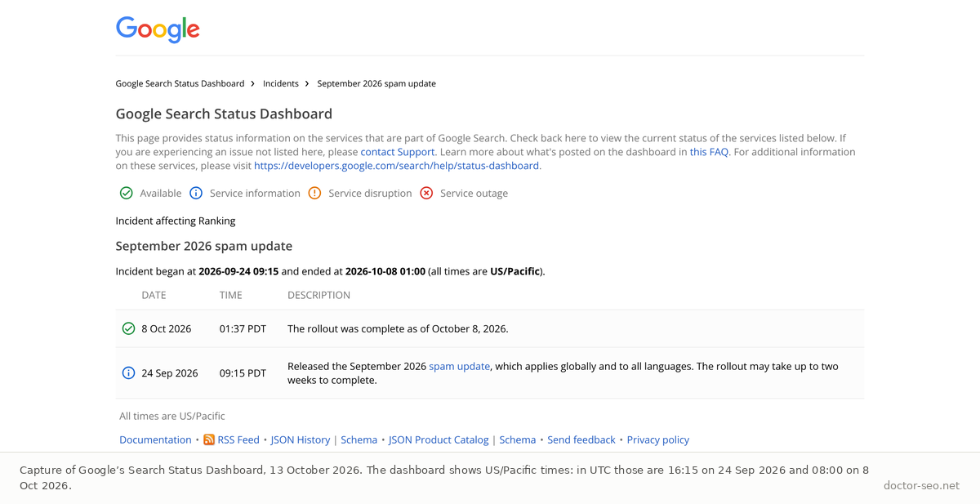The width and height of the screenshot is (980, 504).
Task: Open Schema link after JSON Product Catalog
Action: coord(518,439)
